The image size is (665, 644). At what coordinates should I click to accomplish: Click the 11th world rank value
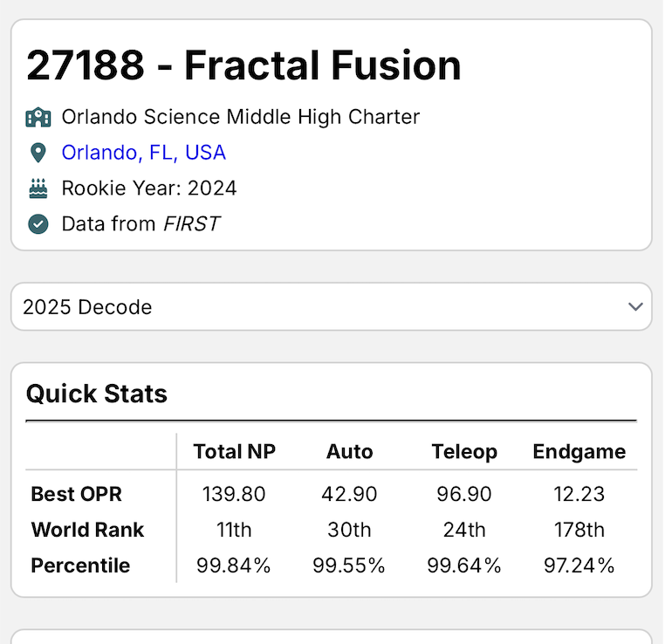coord(234,530)
